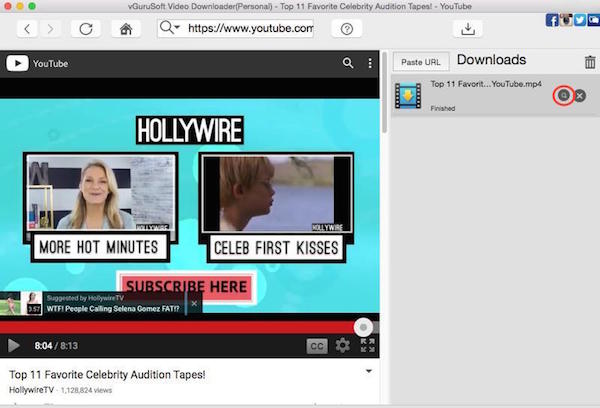Open help with the question mark icon
The height and width of the screenshot is (408, 600).
coord(347,29)
